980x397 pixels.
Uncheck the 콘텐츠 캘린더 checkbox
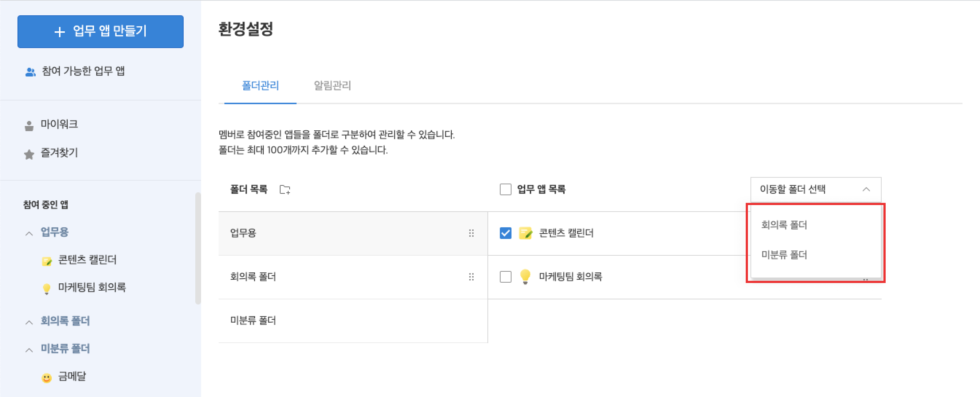(x=505, y=233)
